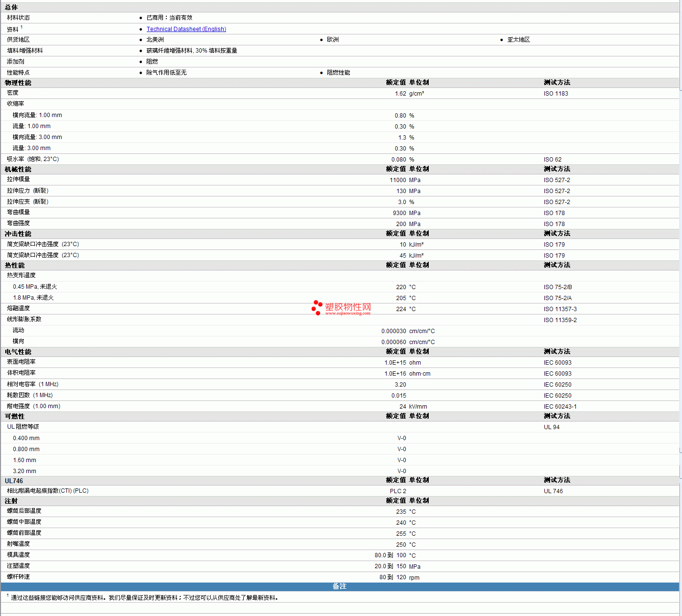The width and height of the screenshot is (682, 616).
Task: Click the 注塑温度 row label
Action: point(18,566)
